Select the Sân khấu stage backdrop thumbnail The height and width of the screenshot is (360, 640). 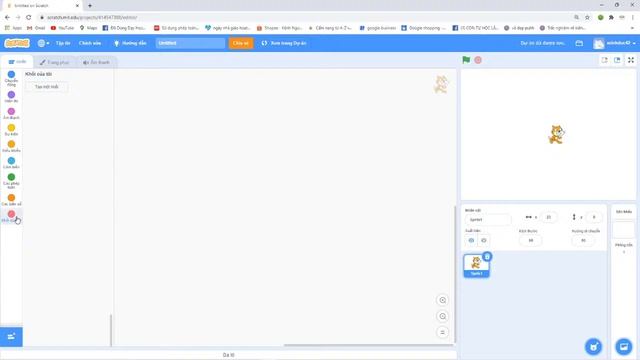tap(624, 229)
